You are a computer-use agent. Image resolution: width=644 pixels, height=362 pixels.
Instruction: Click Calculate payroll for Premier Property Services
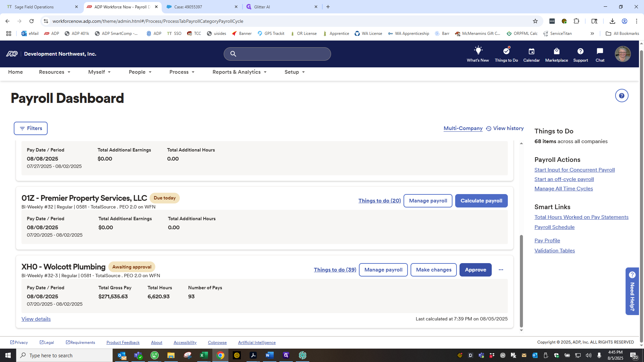481,201
